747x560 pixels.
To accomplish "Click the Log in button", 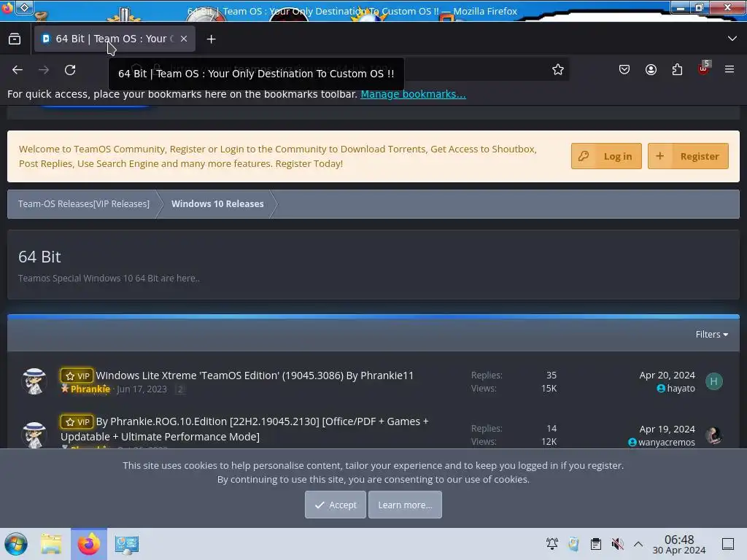I will click(606, 156).
